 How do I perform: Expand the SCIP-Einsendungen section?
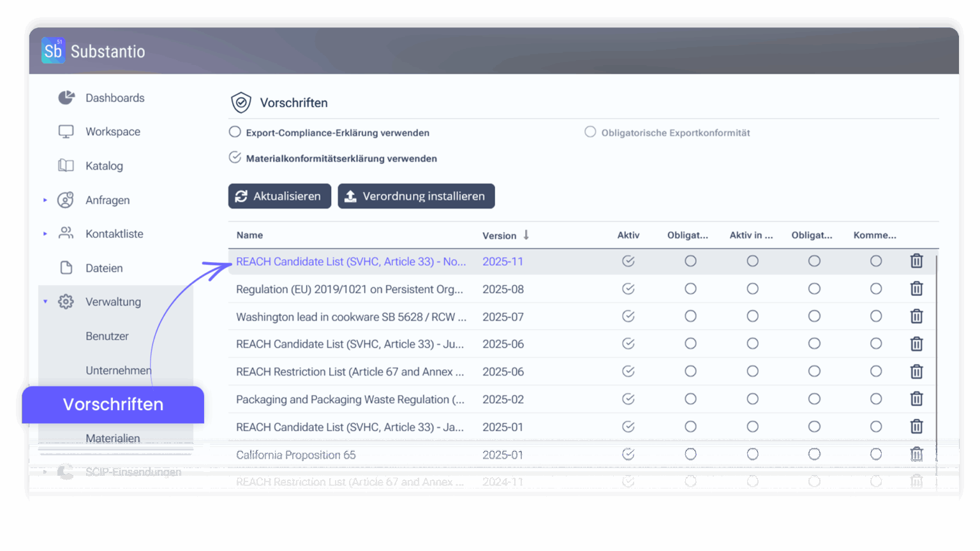tap(45, 471)
